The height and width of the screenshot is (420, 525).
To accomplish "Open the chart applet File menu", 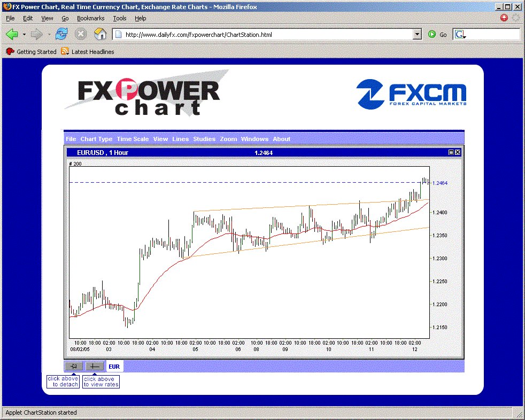I will point(71,139).
